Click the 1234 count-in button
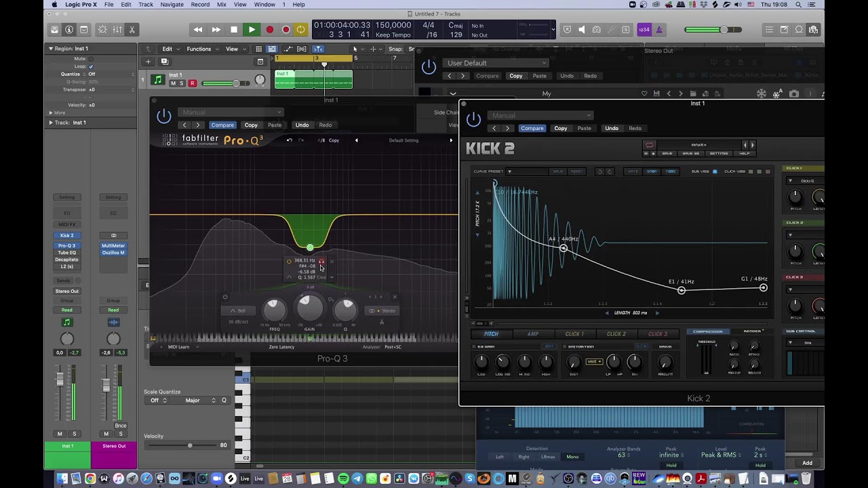Screen dimensions: 868x488 tap(644, 30)
